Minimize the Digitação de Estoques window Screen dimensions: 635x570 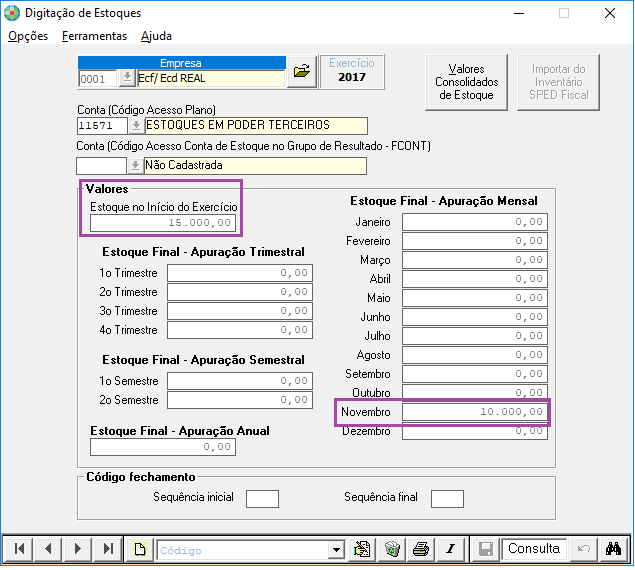(x=519, y=13)
